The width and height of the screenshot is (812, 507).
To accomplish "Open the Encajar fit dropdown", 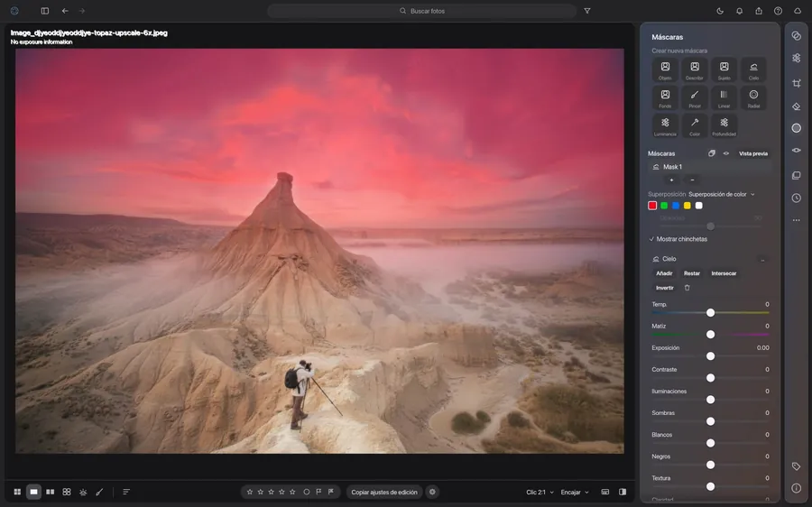I will 575,493.
